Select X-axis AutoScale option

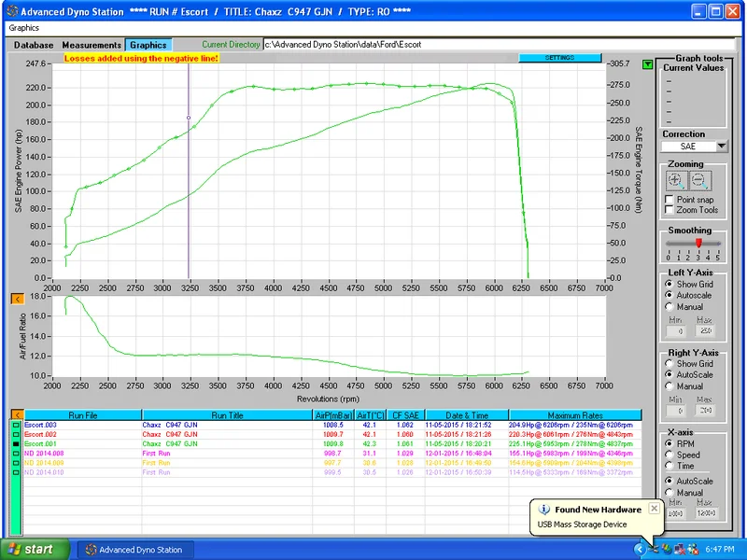click(669, 481)
